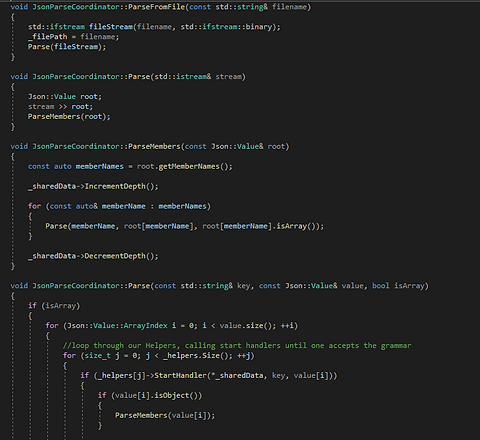Click the 'if (isArray)' condition line
This screenshot has width=480, height=440.
[54, 306]
